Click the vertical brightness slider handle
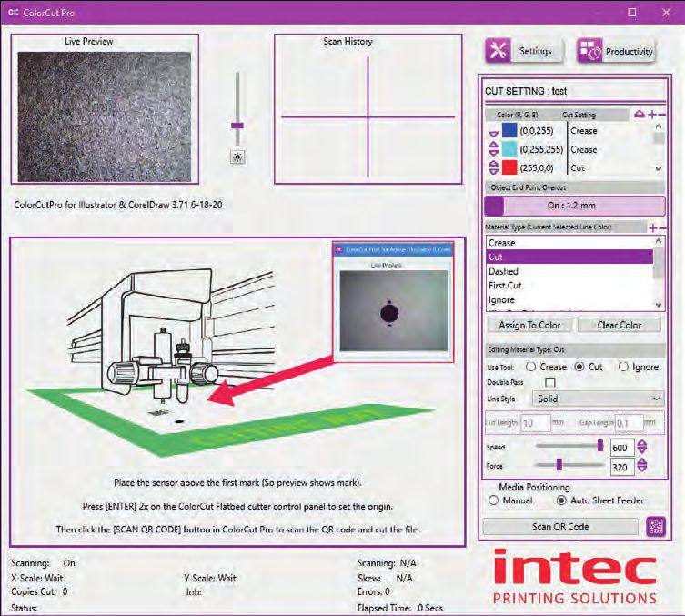 (237, 126)
